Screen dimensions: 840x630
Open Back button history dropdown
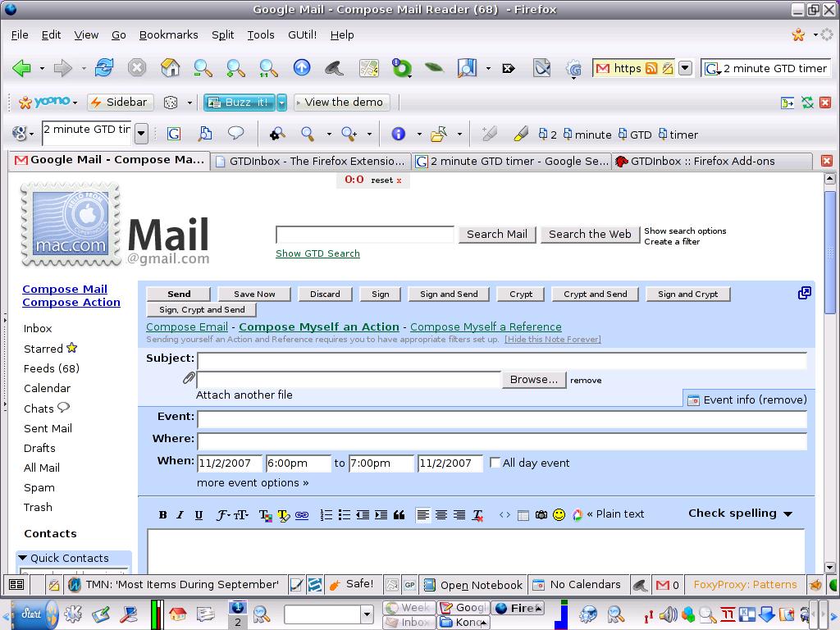pyautogui.click(x=42, y=69)
